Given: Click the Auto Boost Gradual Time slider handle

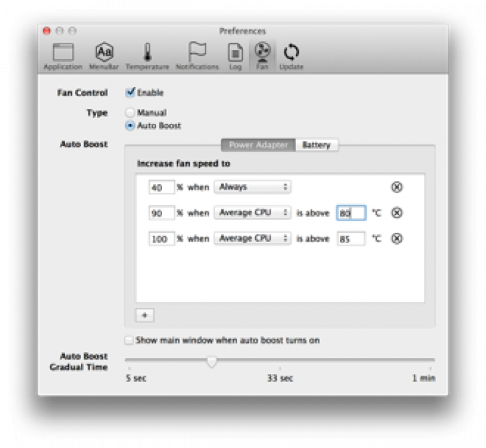Looking at the screenshot, I should coord(211,362).
